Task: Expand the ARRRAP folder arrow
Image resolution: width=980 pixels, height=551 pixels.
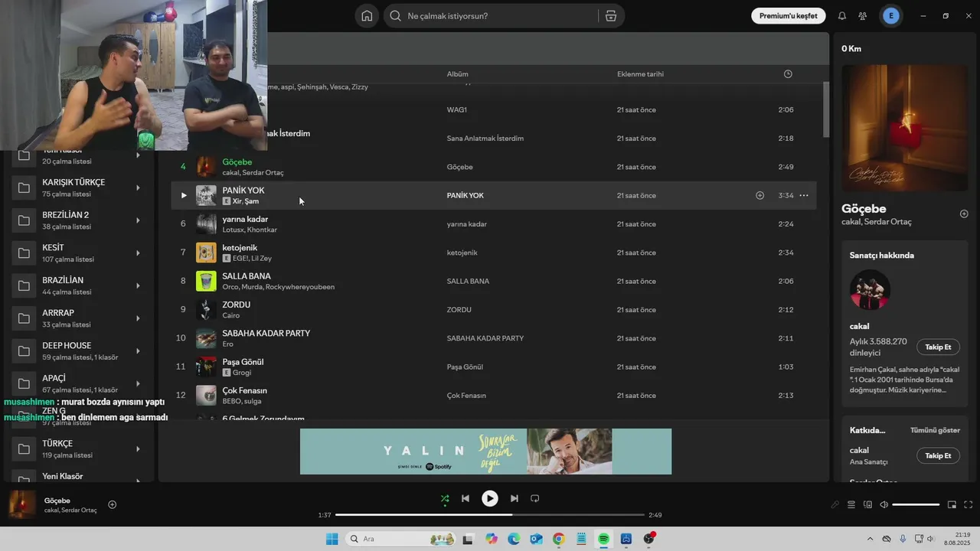Action: pos(138,318)
